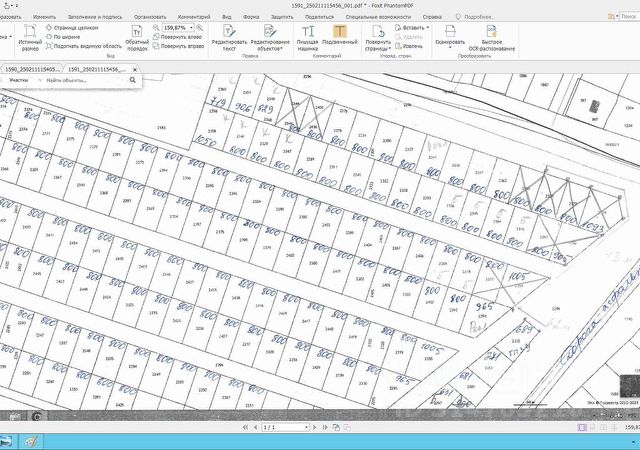Go to next page arrow

pos(315,427)
